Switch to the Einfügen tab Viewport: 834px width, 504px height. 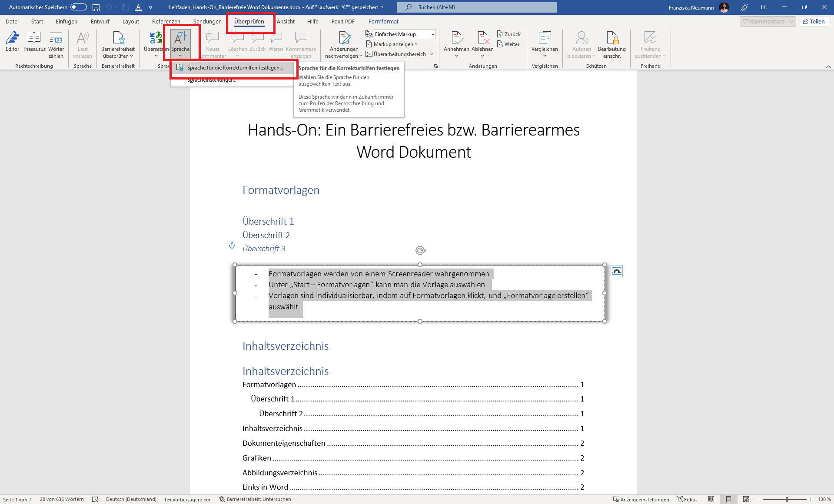click(66, 21)
